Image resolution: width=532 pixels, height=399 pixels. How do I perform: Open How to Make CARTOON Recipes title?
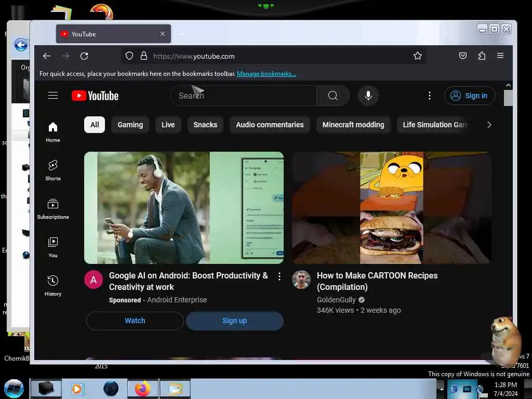pyautogui.click(x=377, y=281)
